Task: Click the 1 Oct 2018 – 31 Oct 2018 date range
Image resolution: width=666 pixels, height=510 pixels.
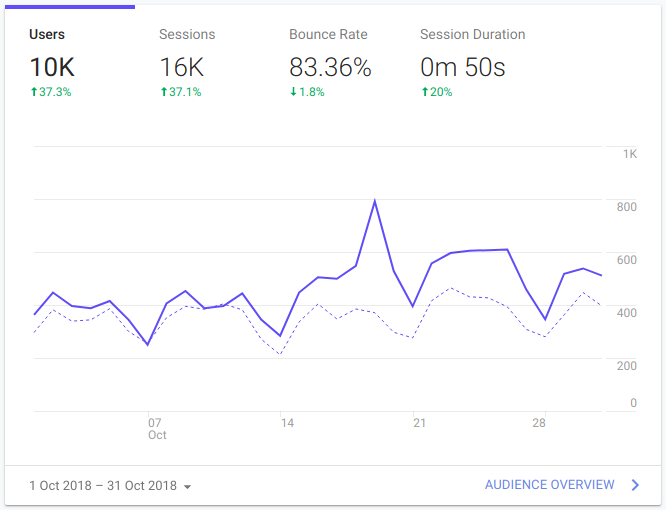Action: click(x=103, y=486)
